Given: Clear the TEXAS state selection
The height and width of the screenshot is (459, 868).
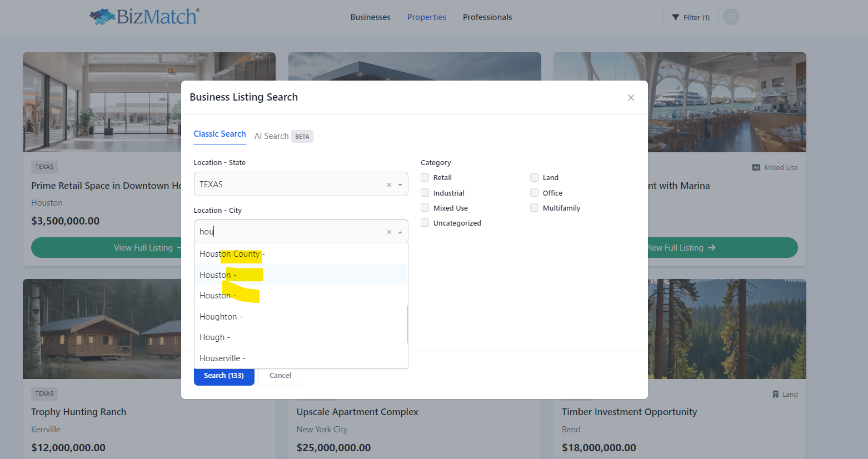Looking at the screenshot, I should (x=389, y=184).
